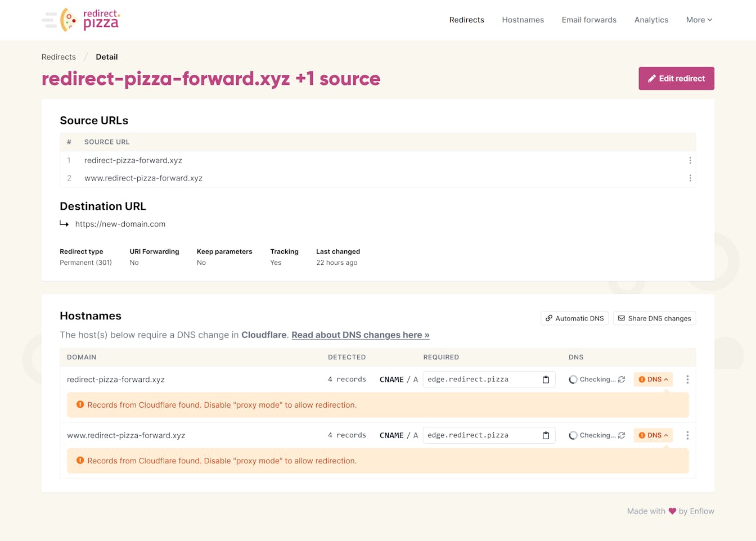
Task: Click the Automatic DNS button
Action: point(574,318)
